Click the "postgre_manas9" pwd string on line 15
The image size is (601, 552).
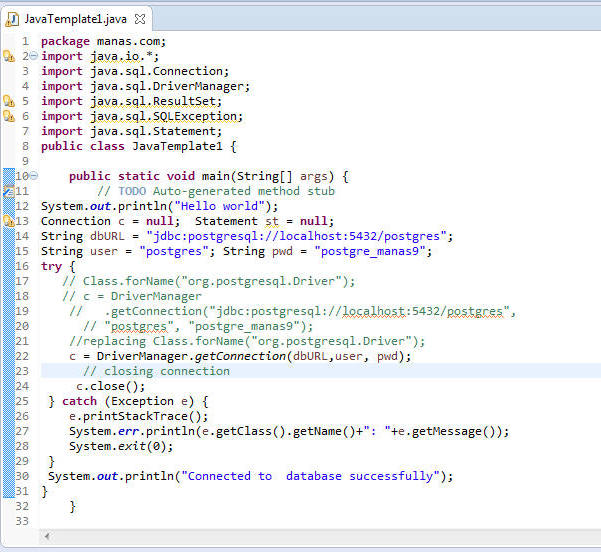click(x=369, y=251)
